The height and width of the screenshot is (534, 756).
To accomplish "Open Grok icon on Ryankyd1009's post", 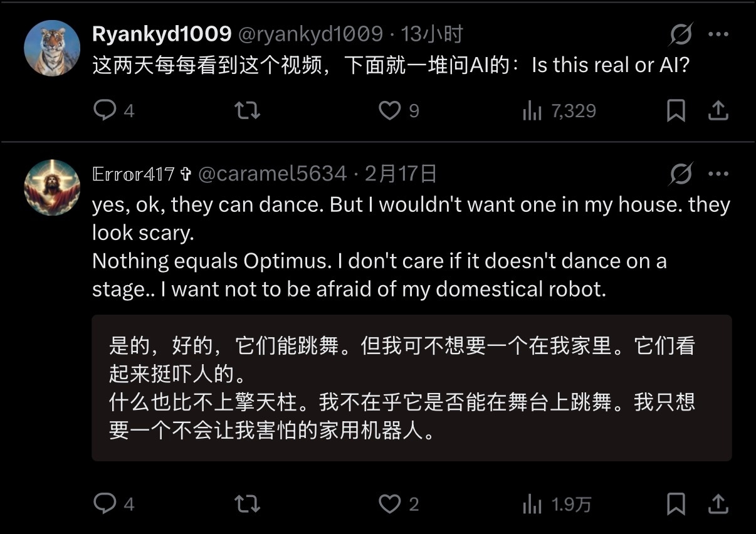I will pyautogui.click(x=681, y=34).
